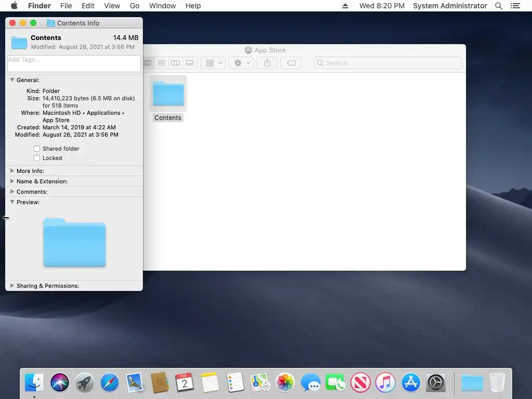The height and width of the screenshot is (399, 532).
Task: Switch App Store window to list view
Action: [162, 63]
